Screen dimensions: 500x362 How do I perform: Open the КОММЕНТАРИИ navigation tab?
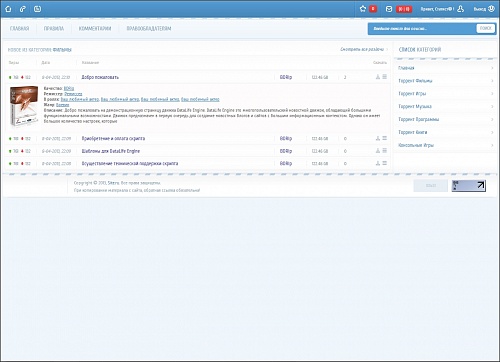click(x=95, y=29)
